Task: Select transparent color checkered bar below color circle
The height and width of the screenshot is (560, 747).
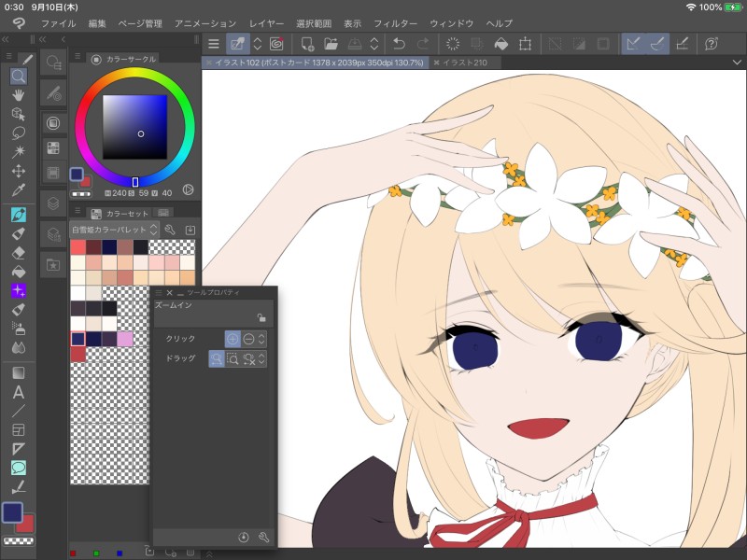Action: (x=81, y=194)
